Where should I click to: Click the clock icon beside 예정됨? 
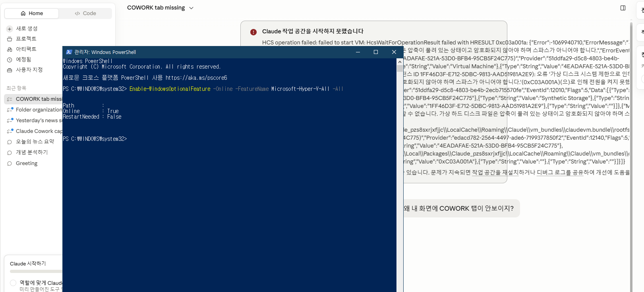point(10,60)
